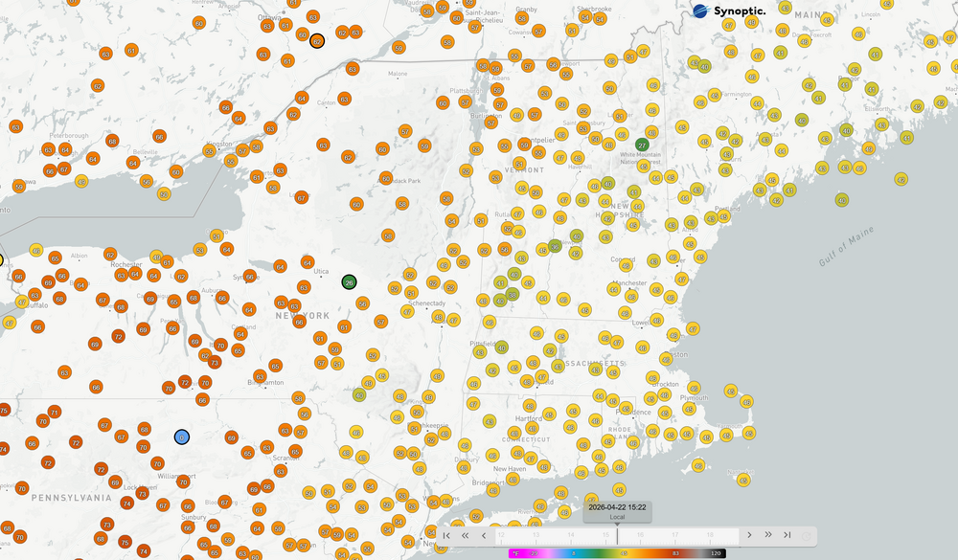Image resolution: width=958 pixels, height=560 pixels.
Task: Select the dark green 26 station near Utica
Action: [x=350, y=281]
